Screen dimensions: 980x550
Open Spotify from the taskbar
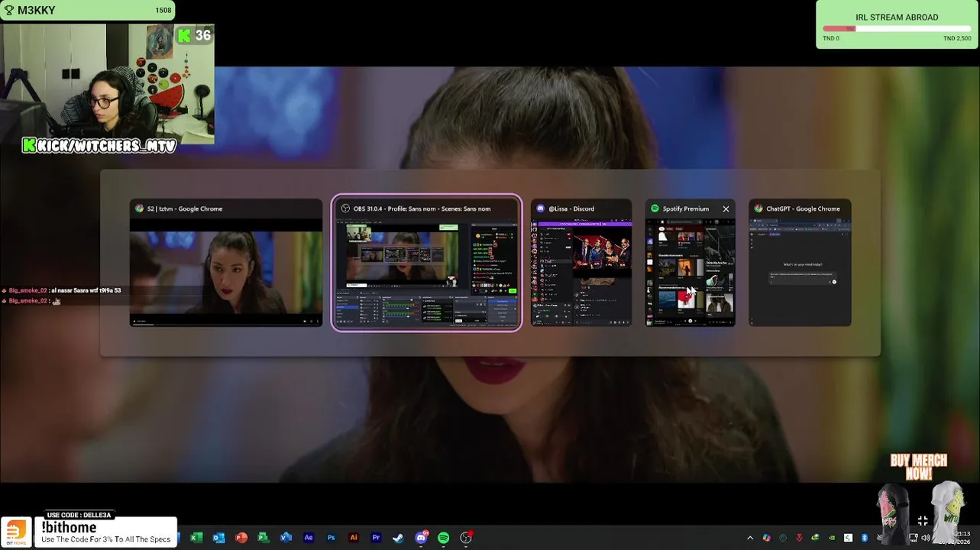[x=443, y=538]
